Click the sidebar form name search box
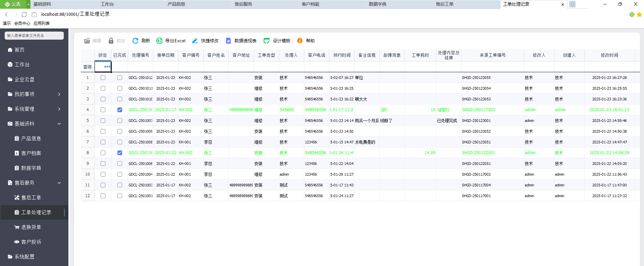The image size is (644, 266). tap(34, 36)
